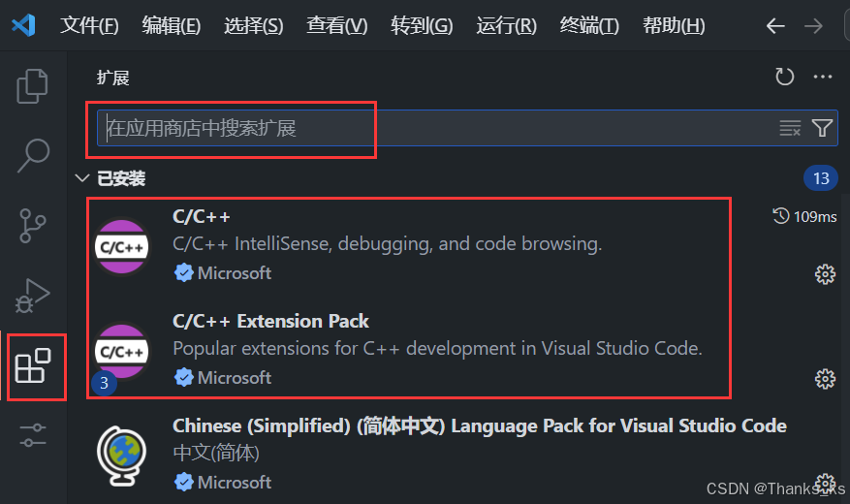Screen dimensions: 850x504
Task: Open the 帮助(H) menu
Action: [674, 25]
